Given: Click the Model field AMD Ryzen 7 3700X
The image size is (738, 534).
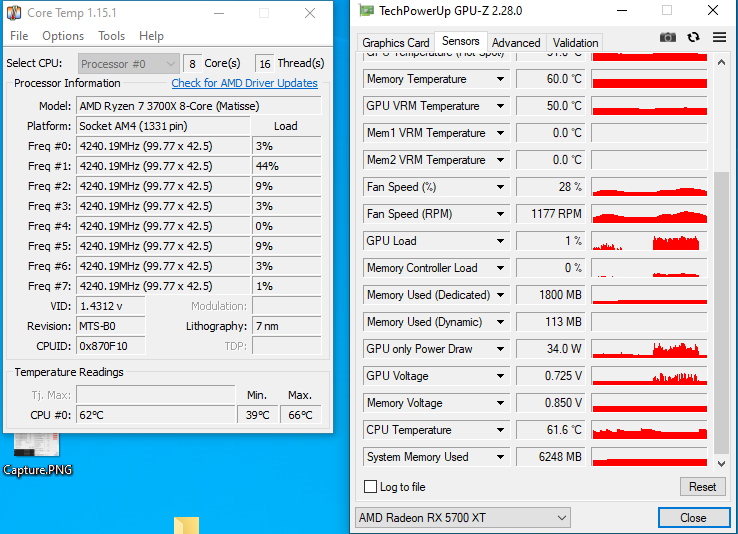Looking at the screenshot, I should tap(199, 106).
